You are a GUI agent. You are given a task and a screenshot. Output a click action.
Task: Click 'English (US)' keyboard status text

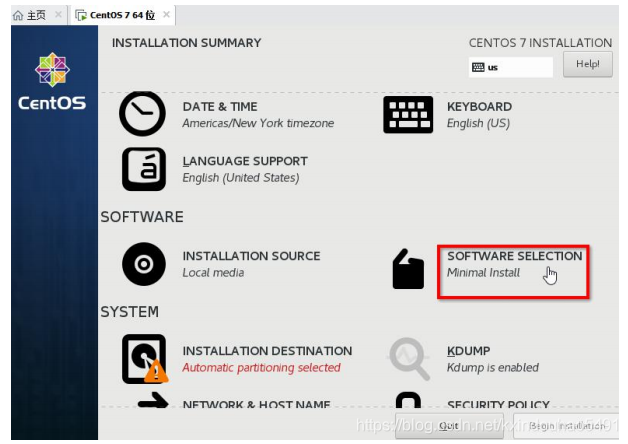(479, 123)
